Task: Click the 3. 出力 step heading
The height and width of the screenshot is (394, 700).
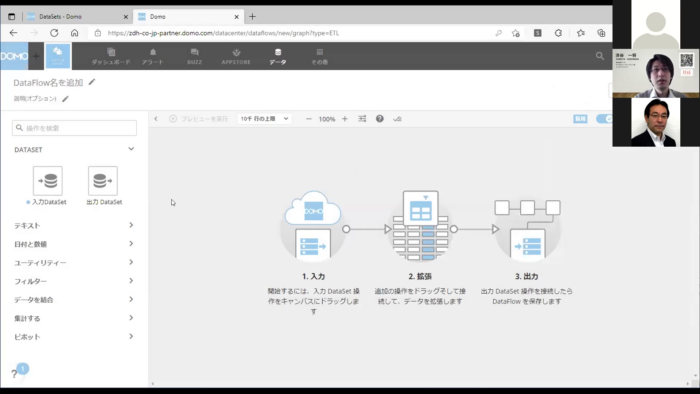Action: coord(526,276)
